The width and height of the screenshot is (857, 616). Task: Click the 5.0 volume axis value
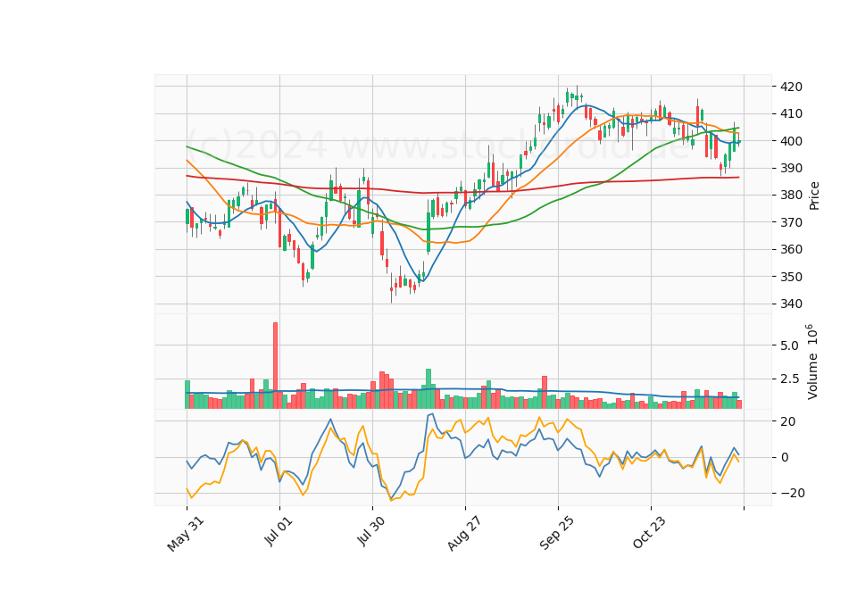pos(789,345)
